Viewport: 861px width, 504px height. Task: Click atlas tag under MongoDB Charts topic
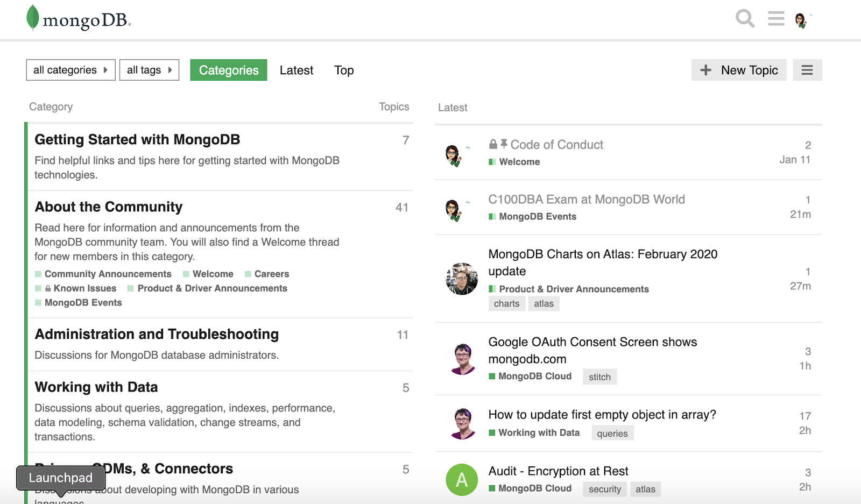(x=544, y=304)
